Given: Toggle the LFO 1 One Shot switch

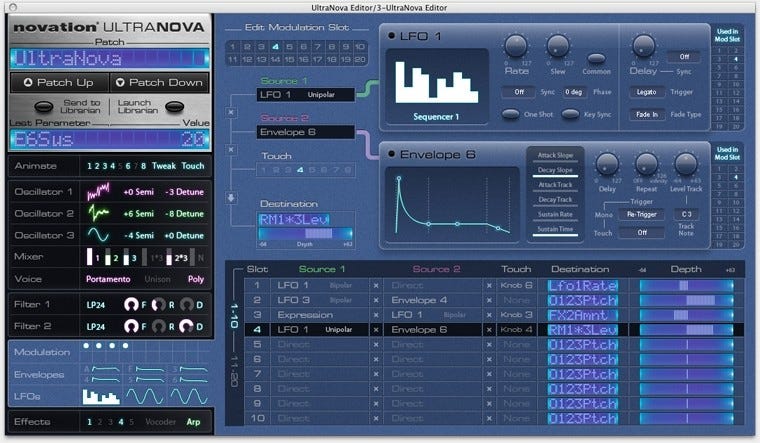Looking at the screenshot, I should pyautogui.click(x=513, y=115).
